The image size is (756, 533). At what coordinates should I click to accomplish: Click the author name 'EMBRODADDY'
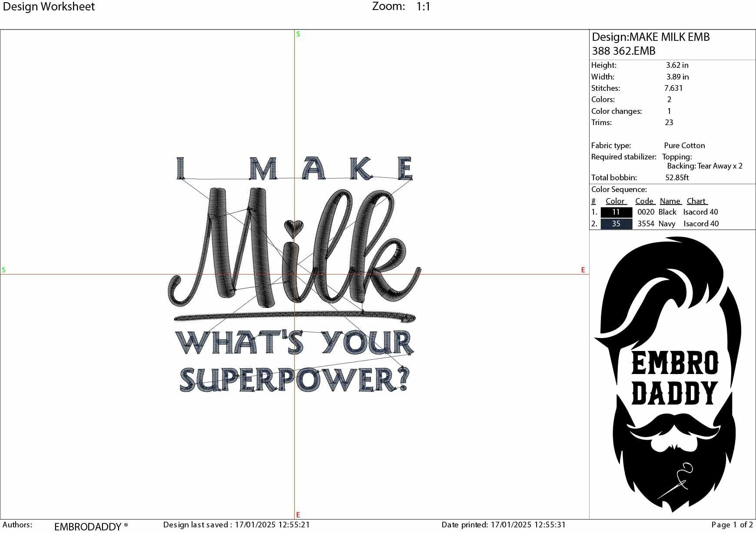coord(88,526)
